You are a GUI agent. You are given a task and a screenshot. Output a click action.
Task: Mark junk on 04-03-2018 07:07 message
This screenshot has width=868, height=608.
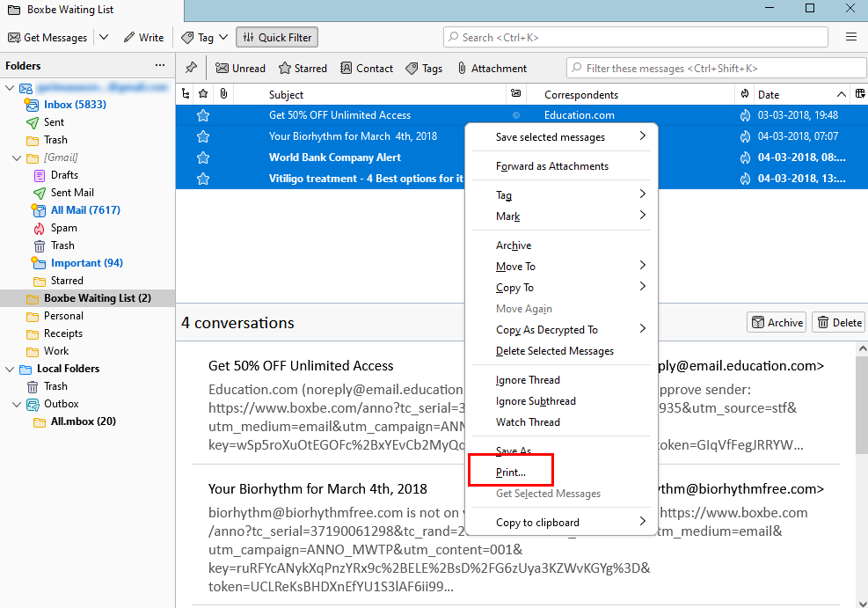[745, 136]
